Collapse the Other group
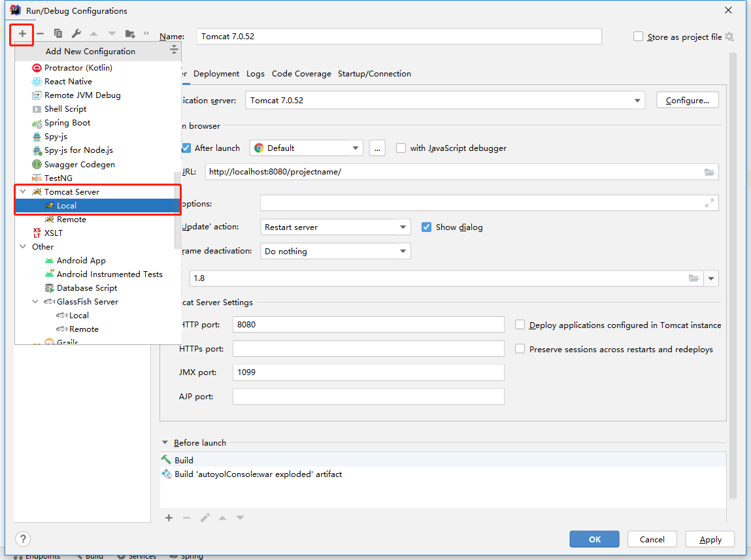The height and width of the screenshot is (560, 751). (22, 246)
